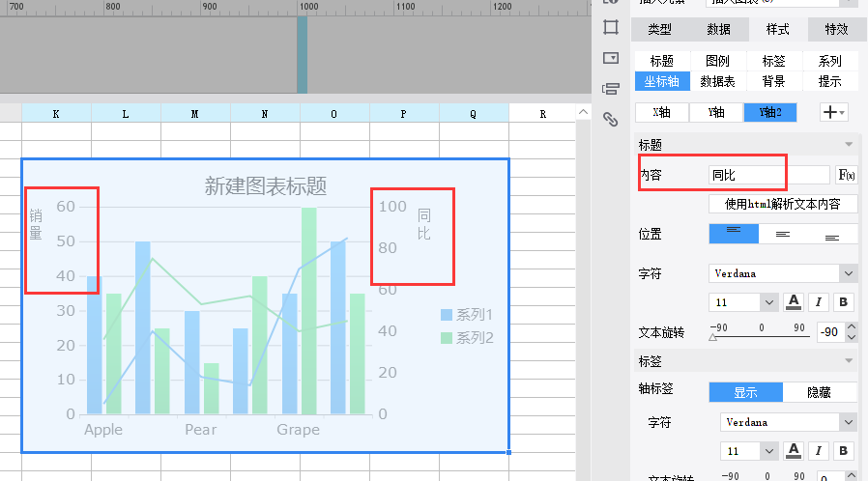Open the 标题 style section
This screenshot has width=868, height=481.
click(661, 61)
